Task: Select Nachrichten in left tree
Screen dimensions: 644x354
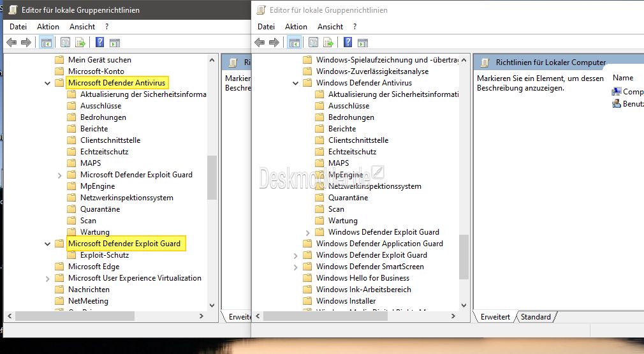Action: (x=89, y=290)
